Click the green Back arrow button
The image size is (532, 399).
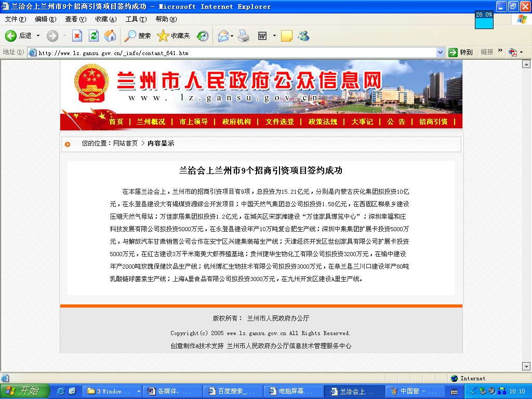(x=10, y=36)
